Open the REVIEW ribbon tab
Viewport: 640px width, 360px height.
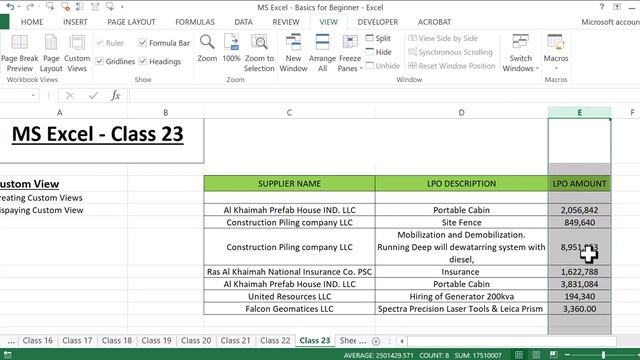(286, 22)
